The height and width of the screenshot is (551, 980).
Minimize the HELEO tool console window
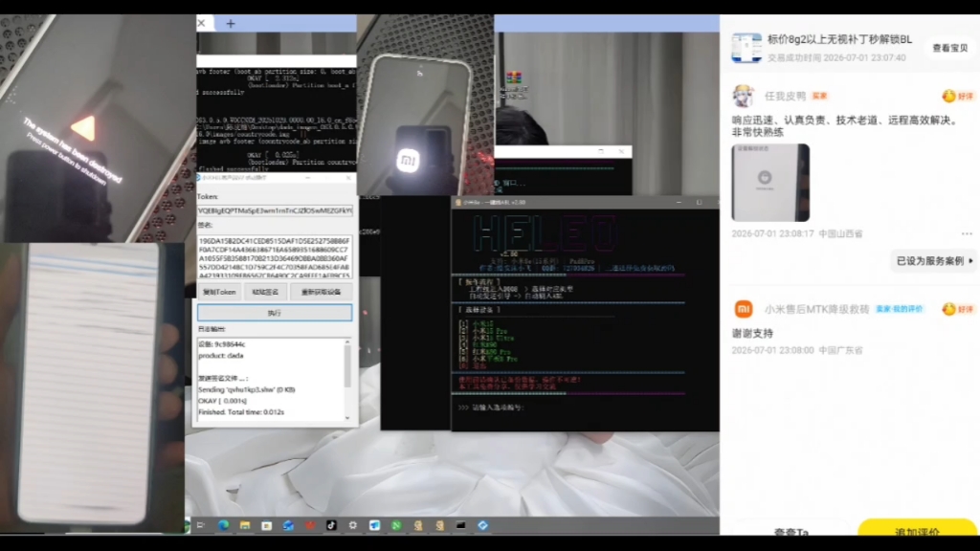pos(679,203)
